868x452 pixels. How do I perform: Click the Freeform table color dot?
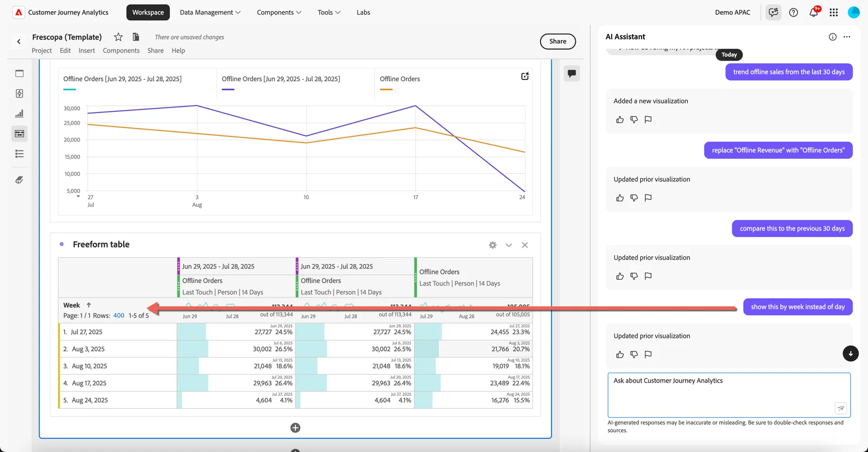pos(62,244)
